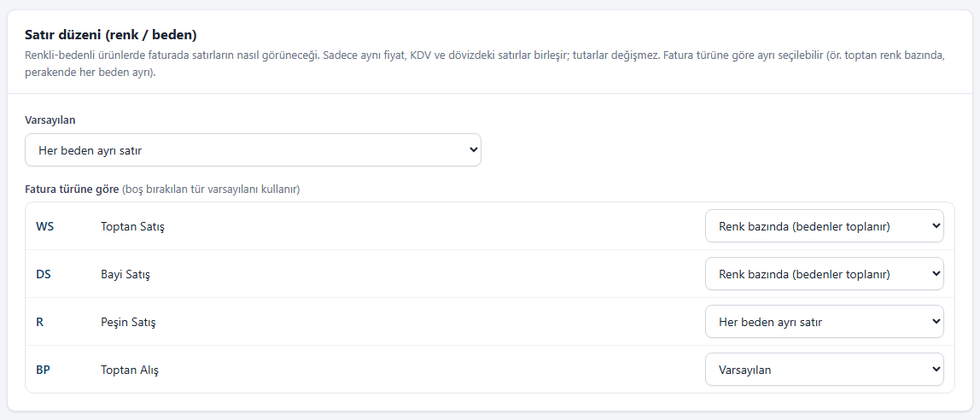This screenshot has height=420, width=980.
Task: Click the Toptan Alış row label
Action: (130, 370)
